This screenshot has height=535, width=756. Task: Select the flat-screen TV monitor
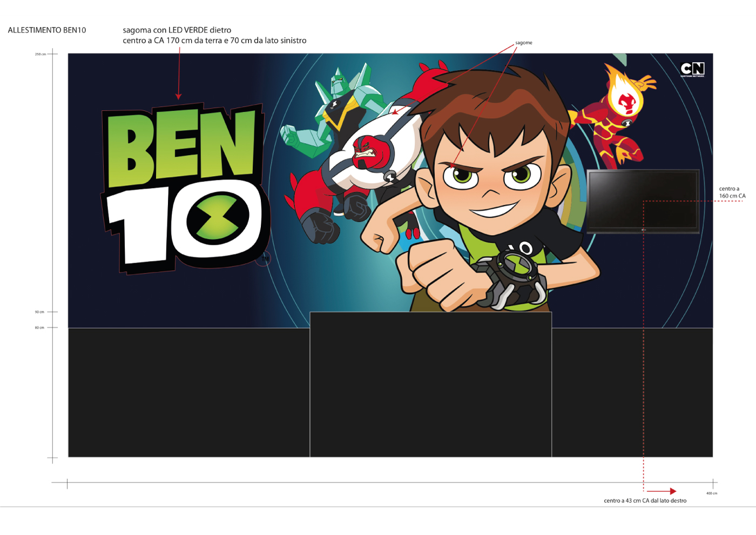pyautogui.click(x=643, y=201)
